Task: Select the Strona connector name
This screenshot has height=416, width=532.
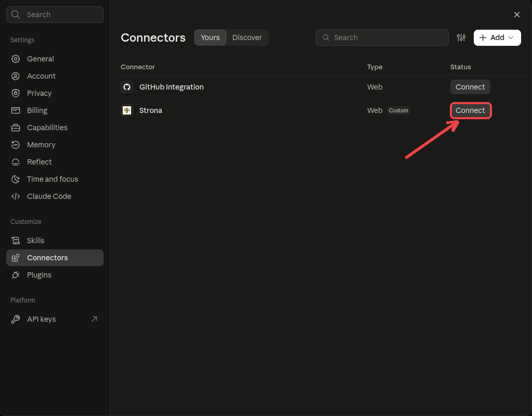Action: pyautogui.click(x=151, y=110)
